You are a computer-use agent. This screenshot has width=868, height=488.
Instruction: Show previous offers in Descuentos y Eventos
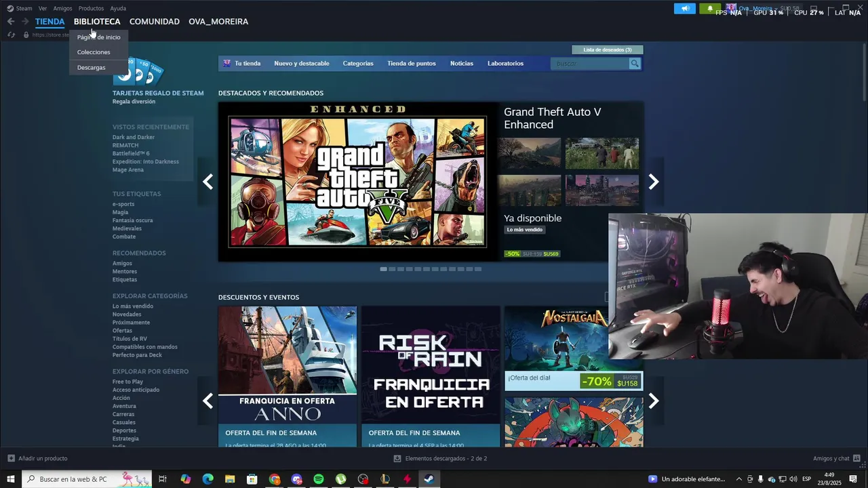click(208, 401)
